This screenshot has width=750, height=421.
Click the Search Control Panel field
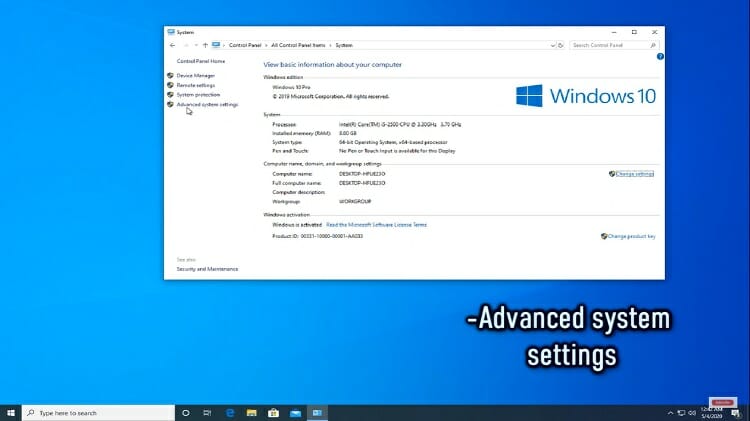[x=612, y=45]
